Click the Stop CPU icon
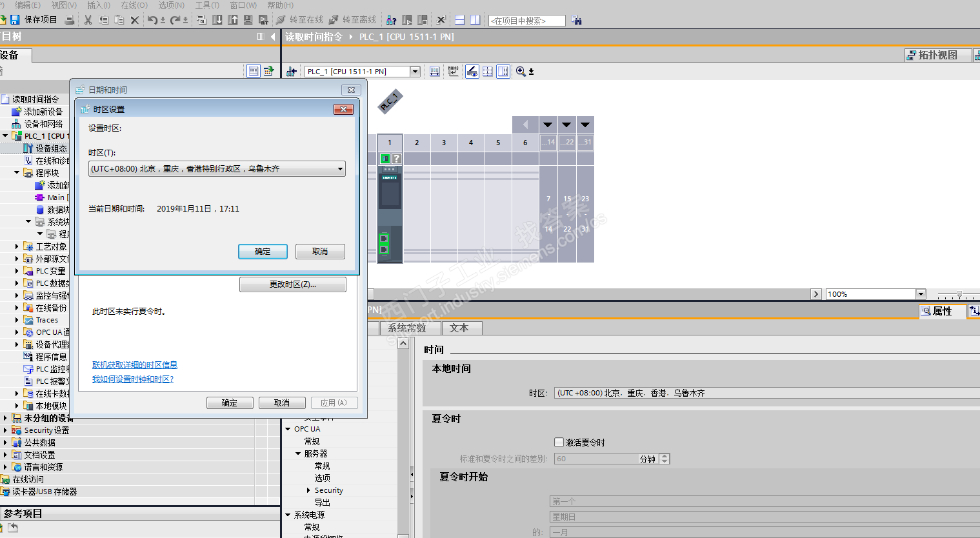The height and width of the screenshot is (538, 980). (x=423, y=20)
